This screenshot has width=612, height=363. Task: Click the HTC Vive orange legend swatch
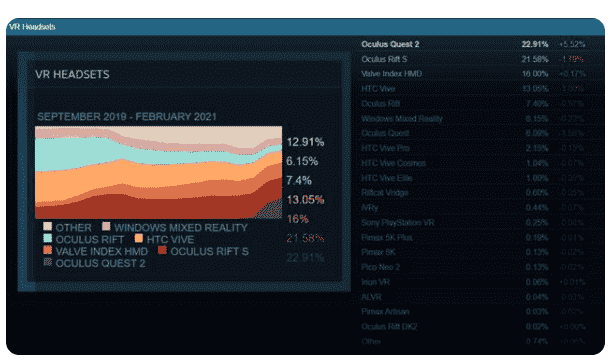tap(139, 238)
